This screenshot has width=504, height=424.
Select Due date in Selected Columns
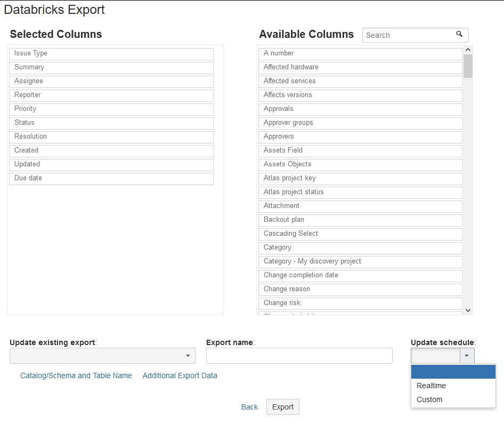(x=111, y=179)
